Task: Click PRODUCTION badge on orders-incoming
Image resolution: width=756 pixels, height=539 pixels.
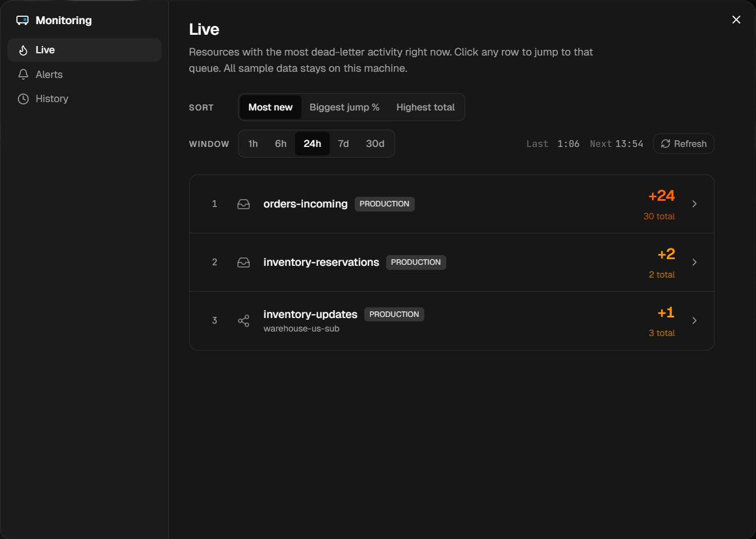Action: pyautogui.click(x=384, y=204)
